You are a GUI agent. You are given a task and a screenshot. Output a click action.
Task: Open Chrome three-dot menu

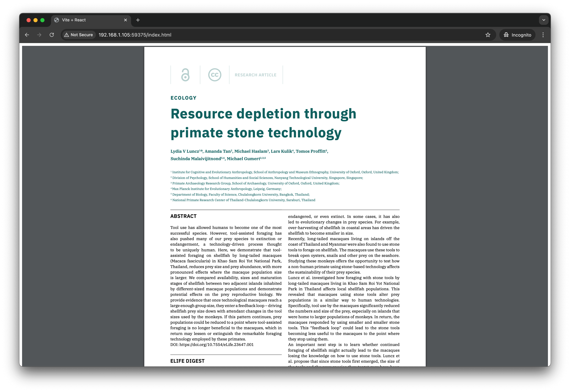[x=543, y=35]
